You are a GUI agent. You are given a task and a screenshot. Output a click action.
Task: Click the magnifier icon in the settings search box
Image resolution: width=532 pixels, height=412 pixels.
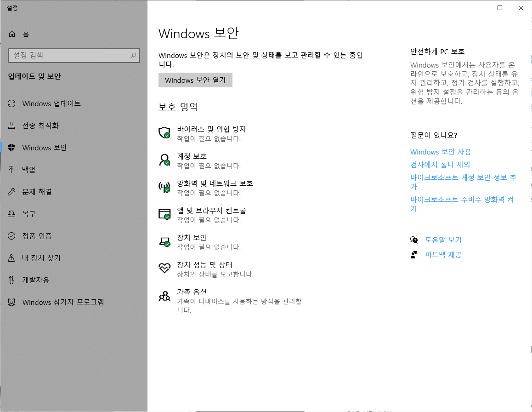point(133,55)
